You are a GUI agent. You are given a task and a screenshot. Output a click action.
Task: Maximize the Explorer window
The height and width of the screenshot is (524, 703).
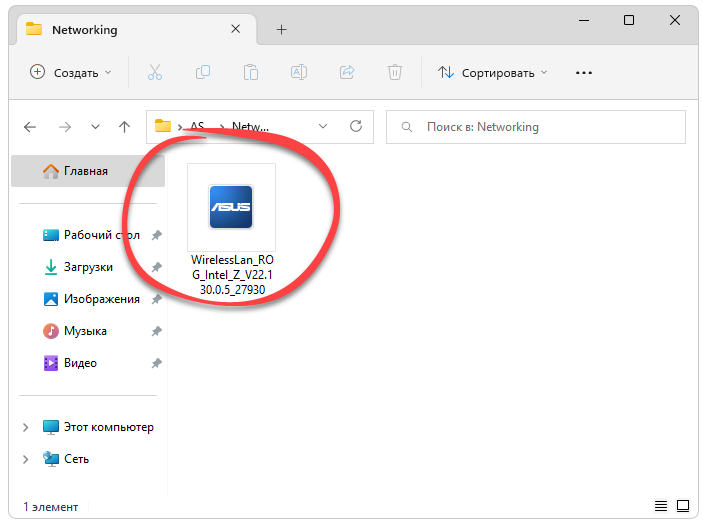pyautogui.click(x=629, y=20)
